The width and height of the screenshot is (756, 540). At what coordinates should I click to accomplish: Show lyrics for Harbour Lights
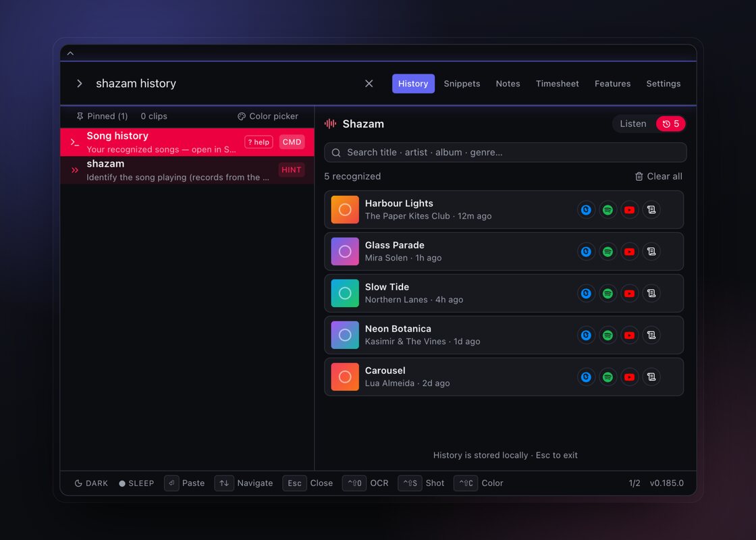(x=651, y=210)
